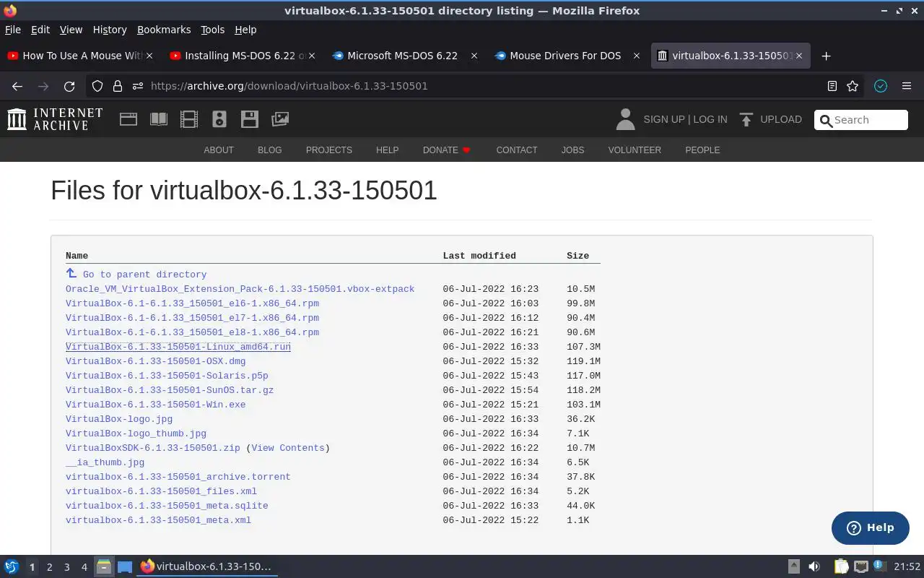Click the tracking protection shield icon
Image resolution: width=924 pixels, height=578 pixels.
click(x=97, y=86)
